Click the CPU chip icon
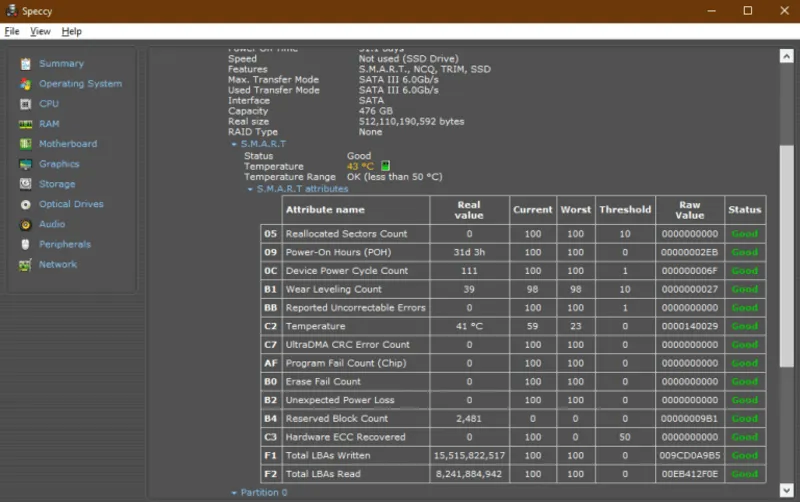This screenshot has height=502, width=800. (26, 104)
